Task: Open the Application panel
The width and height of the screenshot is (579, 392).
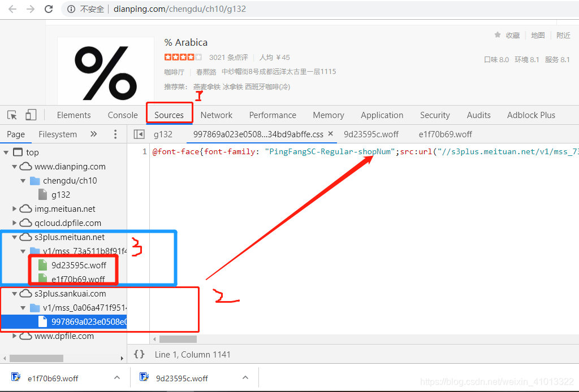Action: pyautogui.click(x=382, y=115)
